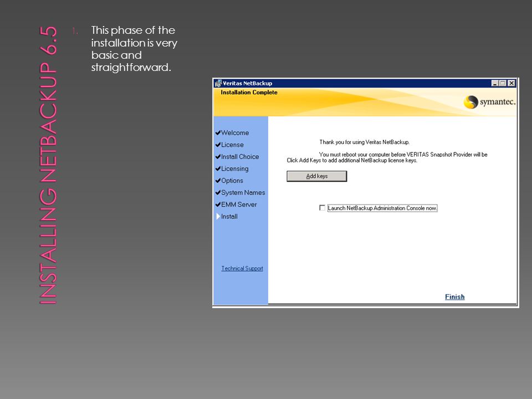Click the Installing NetBackup 6.5 slide title
532x399 pixels.
point(48,165)
